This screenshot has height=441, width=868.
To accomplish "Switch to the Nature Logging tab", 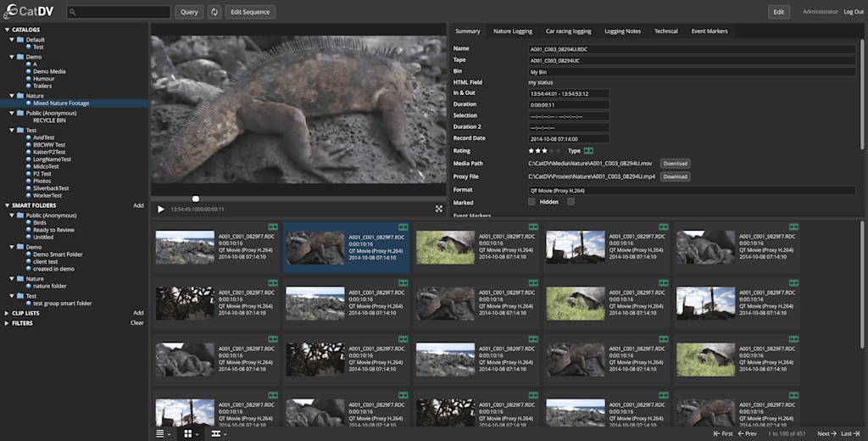I will (x=513, y=31).
